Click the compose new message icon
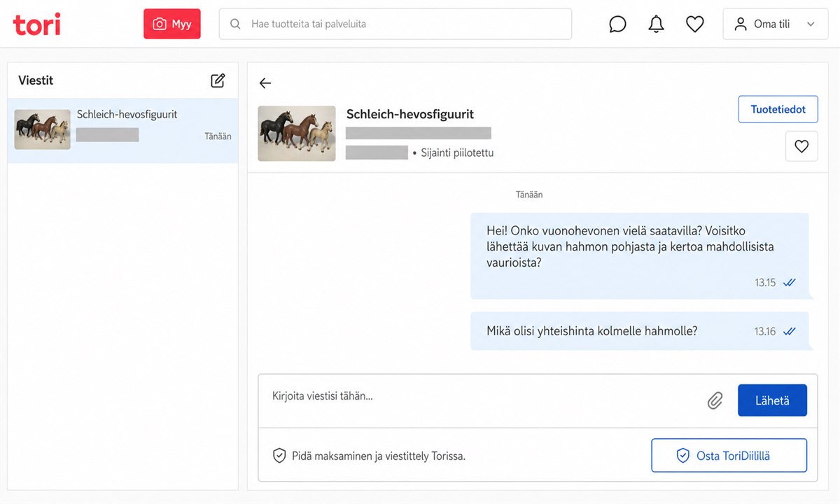840x504 pixels. [x=218, y=80]
